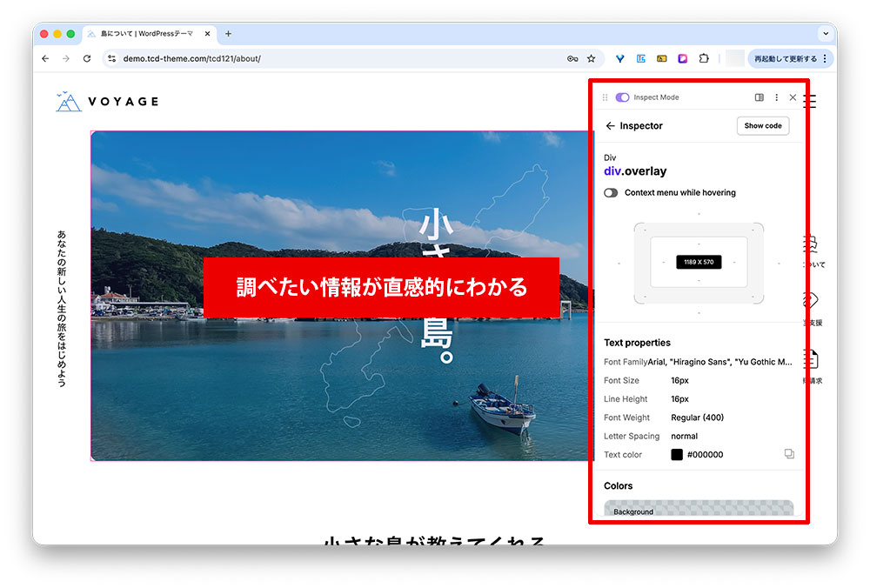Open inspector panel three-dot options menu

[x=776, y=97]
